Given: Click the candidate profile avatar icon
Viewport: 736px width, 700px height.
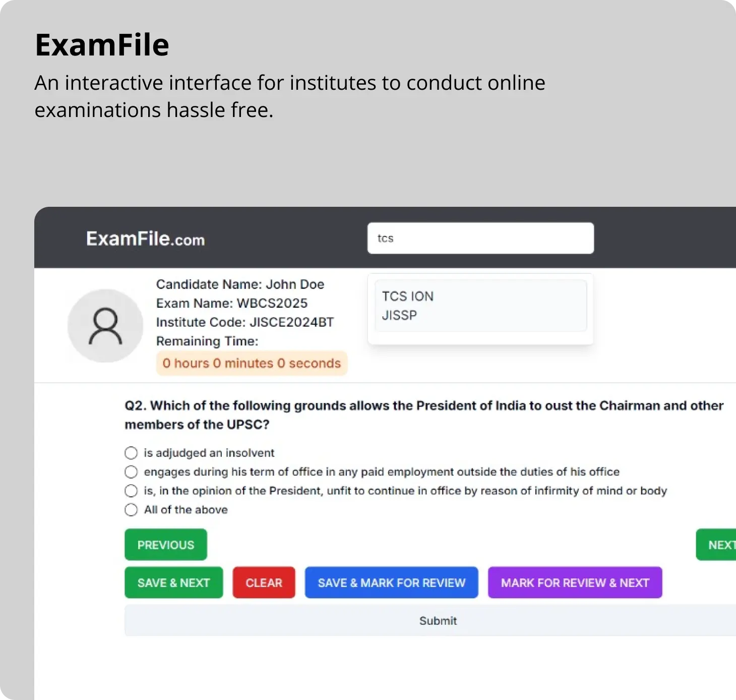Looking at the screenshot, I should pos(105,326).
